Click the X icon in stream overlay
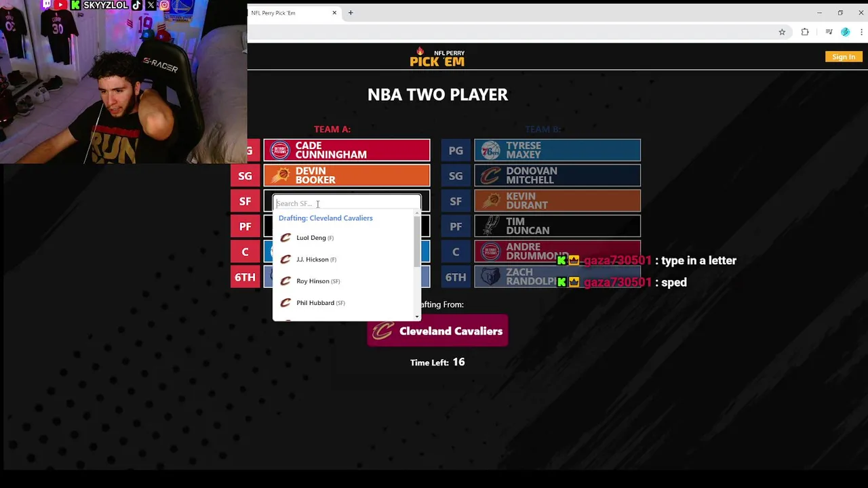868x488 pixels. tap(151, 5)
